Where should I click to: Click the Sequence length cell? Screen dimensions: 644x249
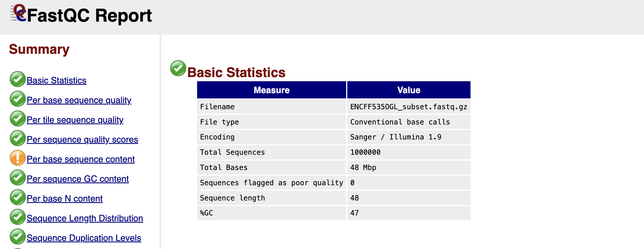[x=271, y=198]
